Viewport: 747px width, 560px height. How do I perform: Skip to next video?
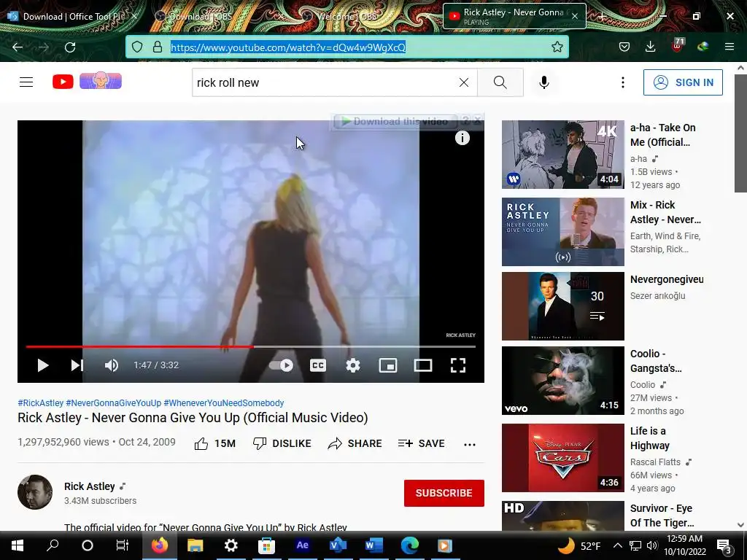click(x=77, y=365)
